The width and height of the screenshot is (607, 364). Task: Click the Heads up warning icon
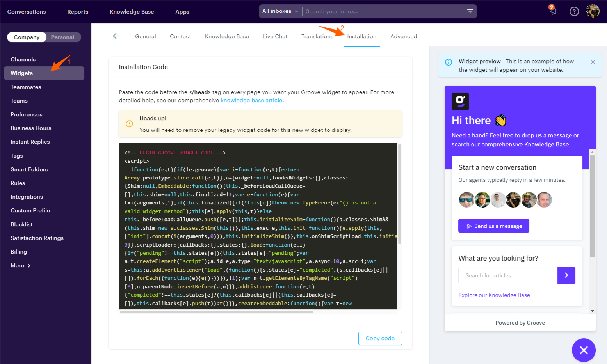point(129,124)
